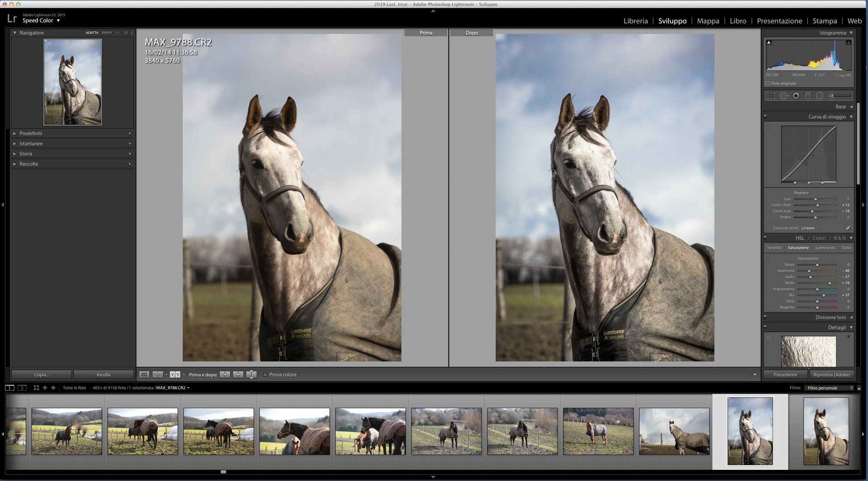
Task: Switch to loupe view mode
Action: click(144, 374)
